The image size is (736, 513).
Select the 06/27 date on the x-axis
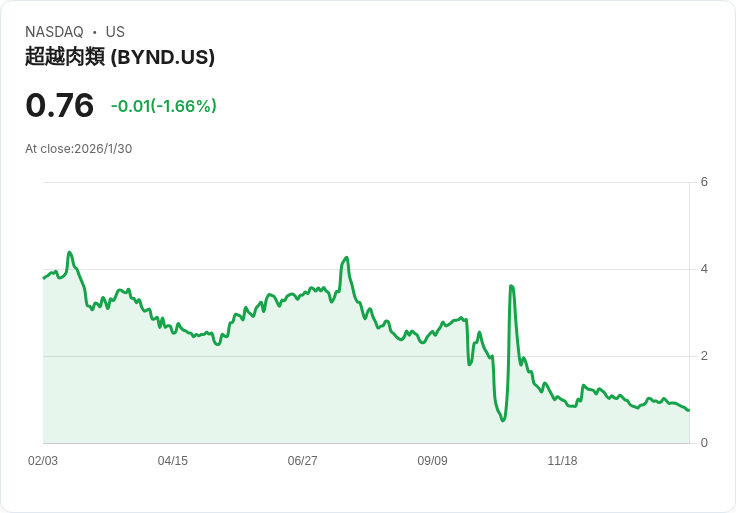[x=303, y=461]
